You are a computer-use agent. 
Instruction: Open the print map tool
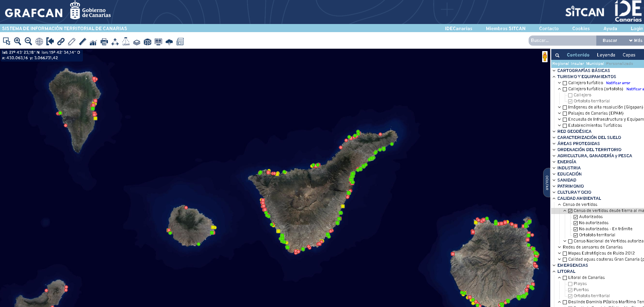click(x=104, y=42)
